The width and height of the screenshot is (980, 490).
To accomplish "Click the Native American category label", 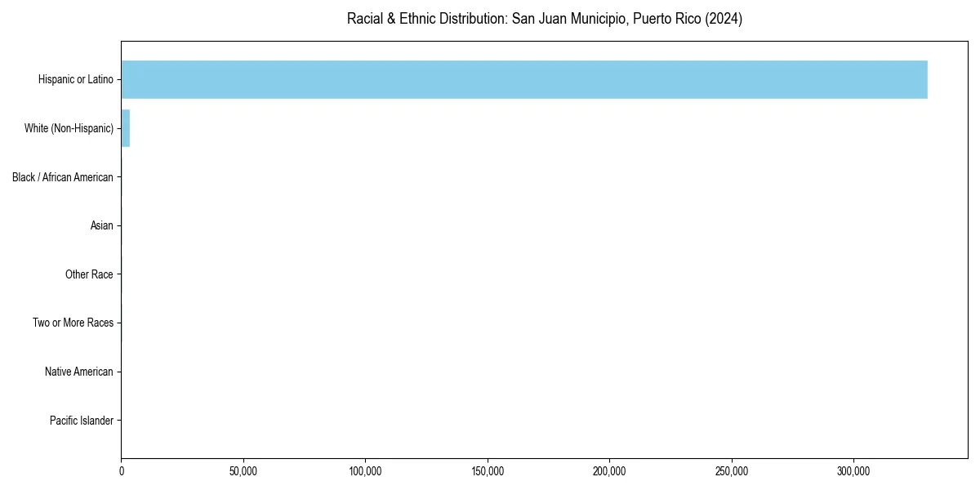I will (78, 372).
